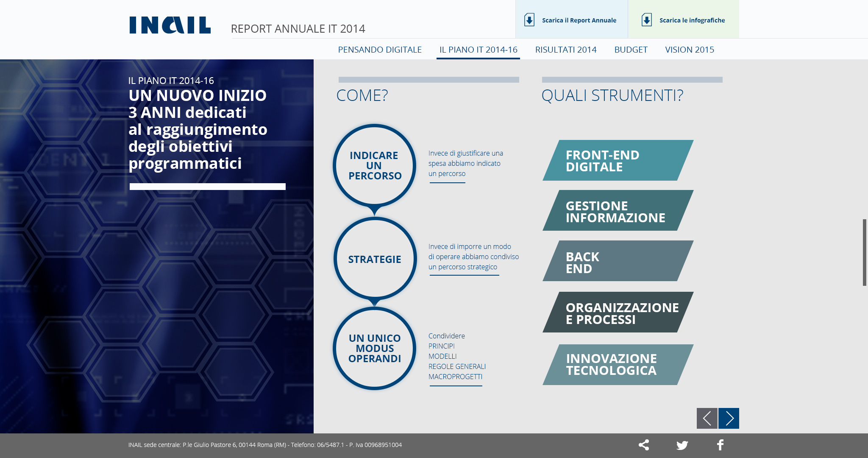Click Scarica il Report Annuale link

579,20
